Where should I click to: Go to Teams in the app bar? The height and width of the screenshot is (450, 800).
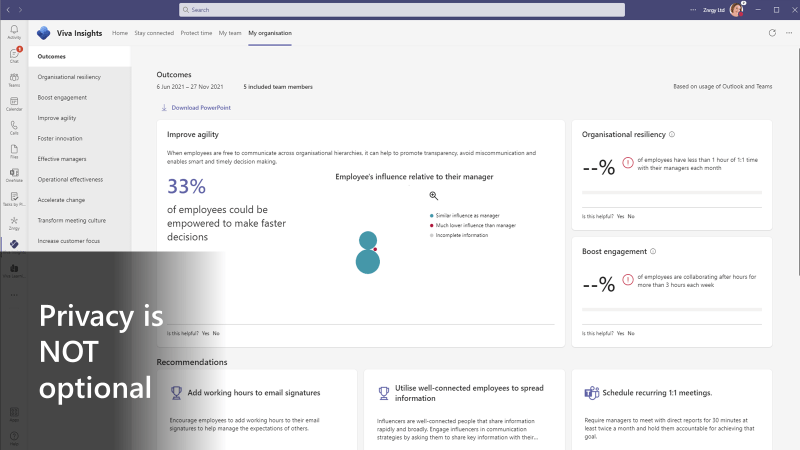point(14,79)
